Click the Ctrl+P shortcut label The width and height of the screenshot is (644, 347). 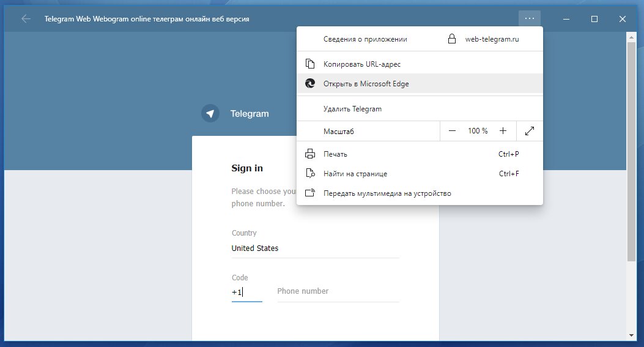[508, 154]
